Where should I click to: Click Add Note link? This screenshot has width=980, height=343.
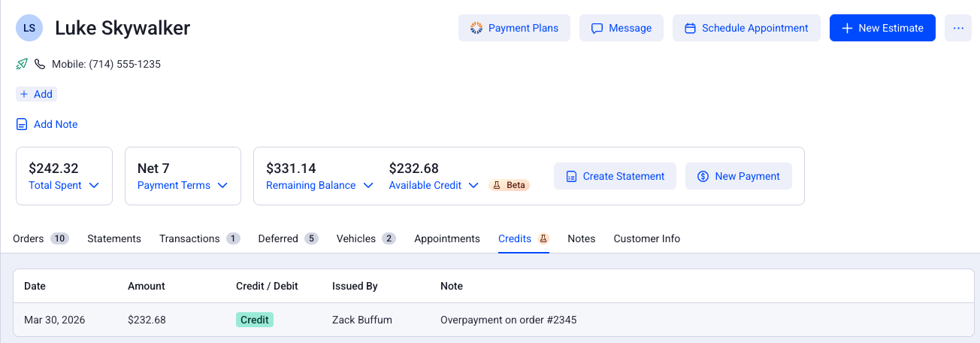click(47, 124)
